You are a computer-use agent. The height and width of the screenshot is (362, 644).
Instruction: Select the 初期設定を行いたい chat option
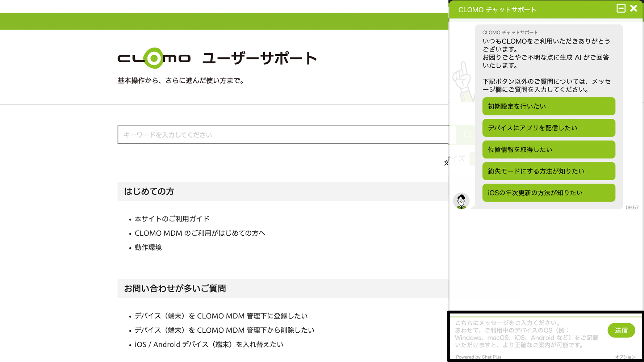tap(548, 106)
